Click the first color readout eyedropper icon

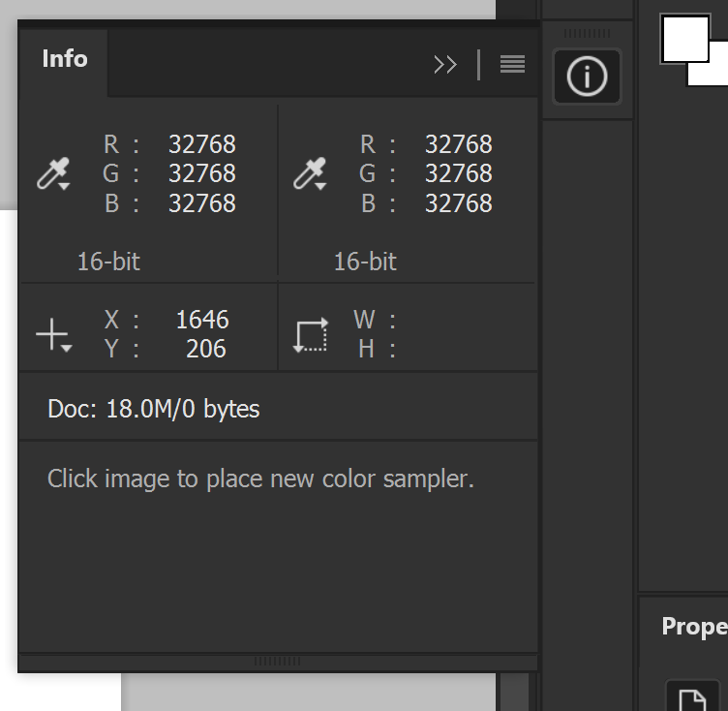click(x=52, y=174)
